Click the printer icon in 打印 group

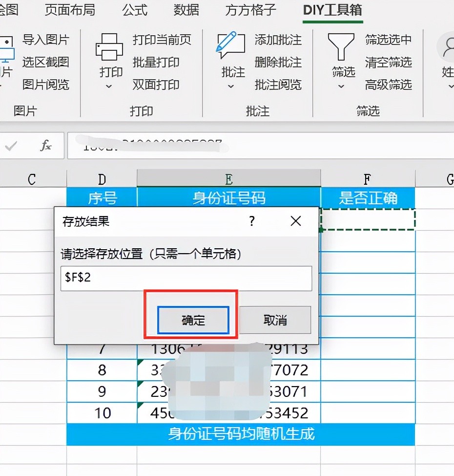click(110, 47)
